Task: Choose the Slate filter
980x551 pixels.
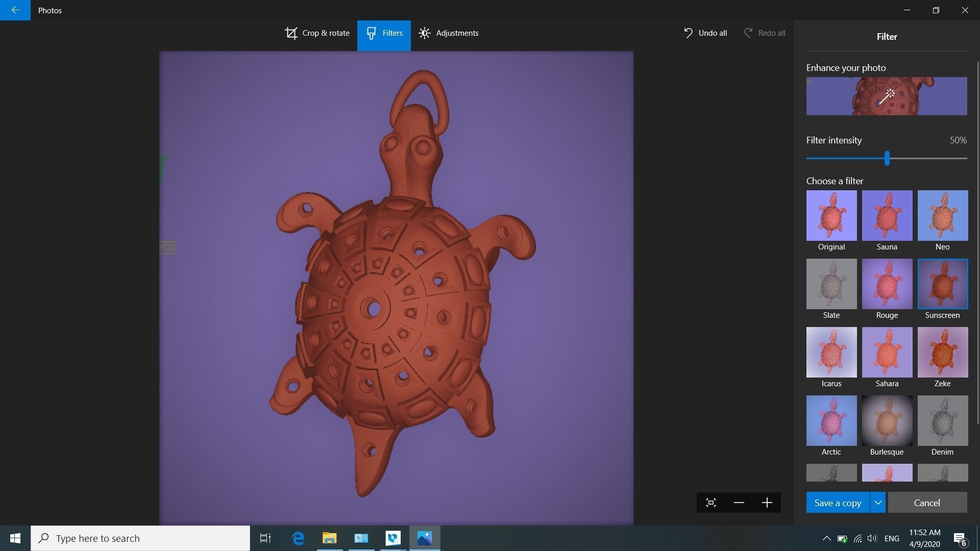Action: pos(831,284)
